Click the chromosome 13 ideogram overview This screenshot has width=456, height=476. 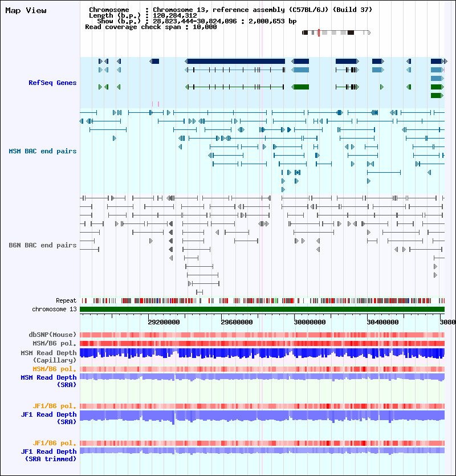coord(336,32)
